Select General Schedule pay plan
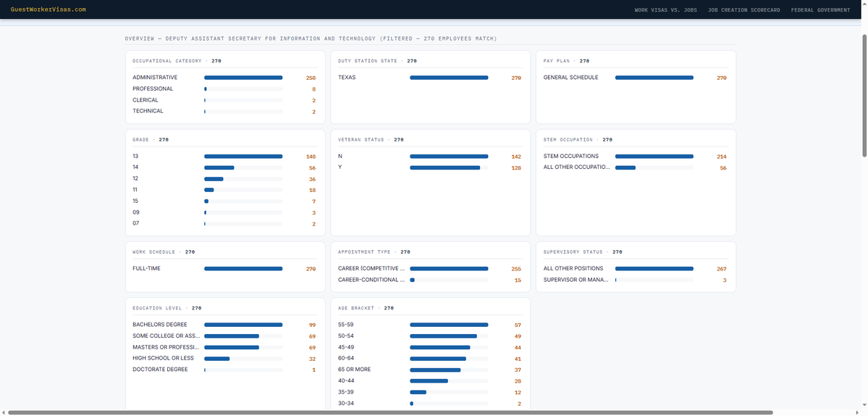The image size is (868, 416). pyautogui.click(x=636, y=78)
